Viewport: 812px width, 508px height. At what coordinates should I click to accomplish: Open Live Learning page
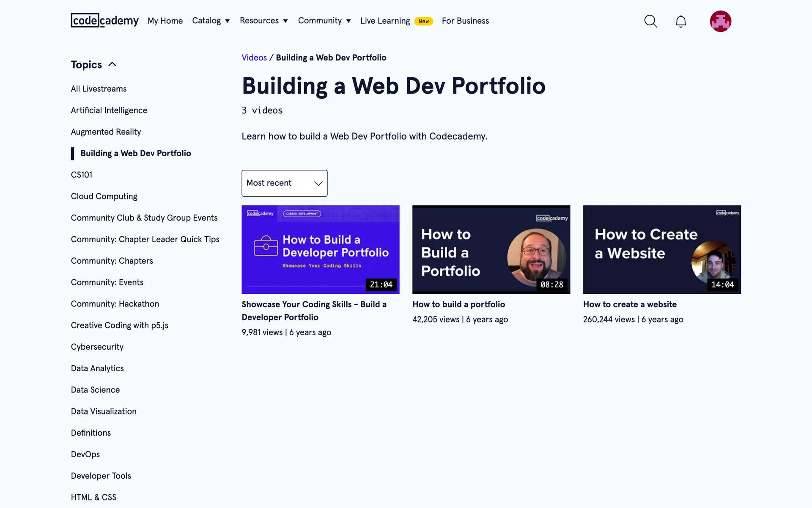(x=385, y=21)
